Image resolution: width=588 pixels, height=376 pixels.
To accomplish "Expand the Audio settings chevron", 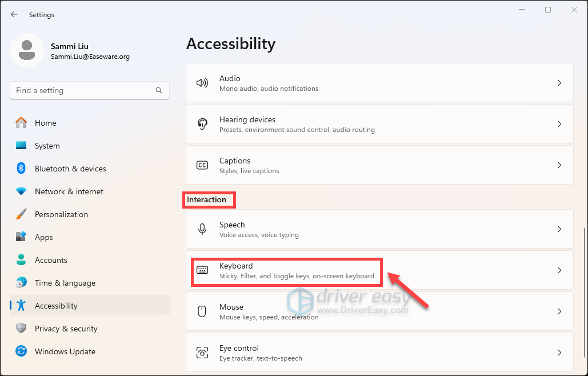I will (559, 82).
